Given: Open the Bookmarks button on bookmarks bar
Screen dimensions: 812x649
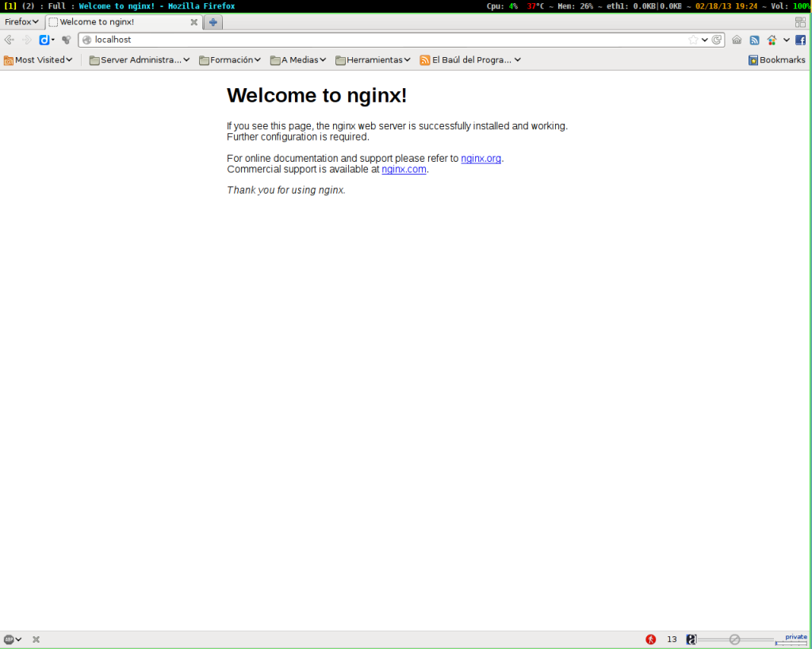Looking at the screenshot, I should pyautogui.click(x=777, y=60).
